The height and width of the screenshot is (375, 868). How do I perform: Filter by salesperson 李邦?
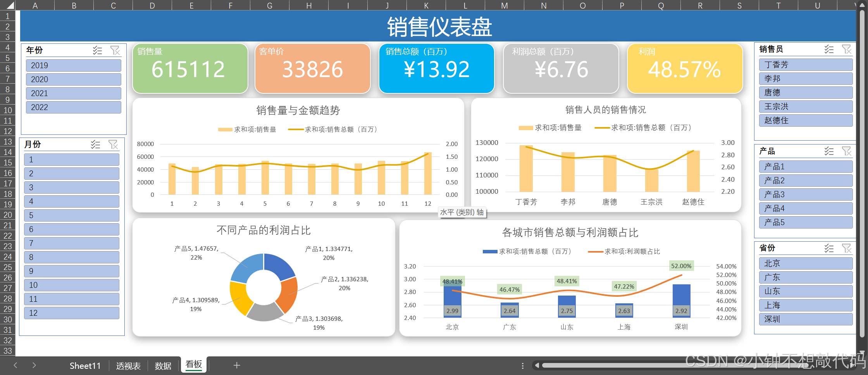pos(806,79)
